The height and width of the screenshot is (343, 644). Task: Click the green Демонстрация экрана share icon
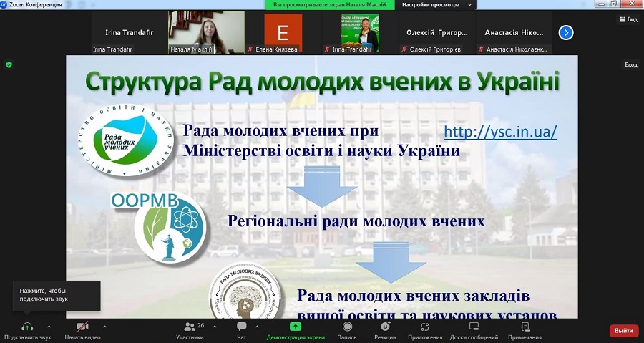click(296, 327)
